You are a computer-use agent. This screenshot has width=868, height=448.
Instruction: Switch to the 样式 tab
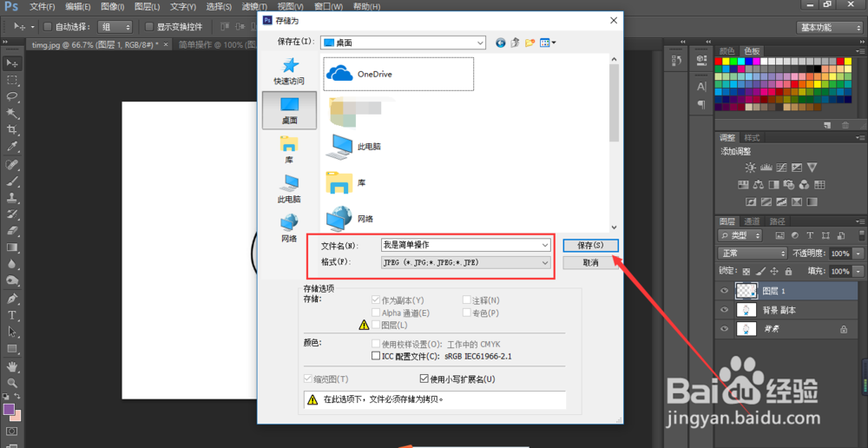(752, 138)
